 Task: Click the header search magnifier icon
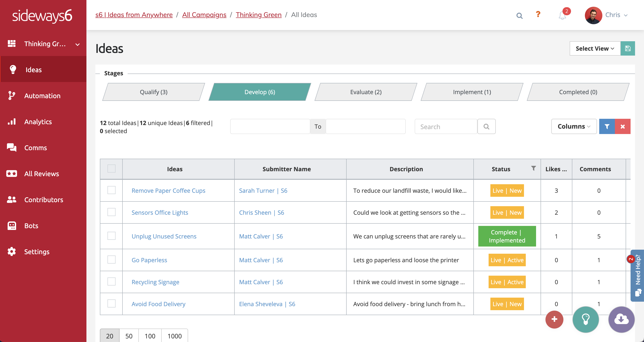[519, 15]
